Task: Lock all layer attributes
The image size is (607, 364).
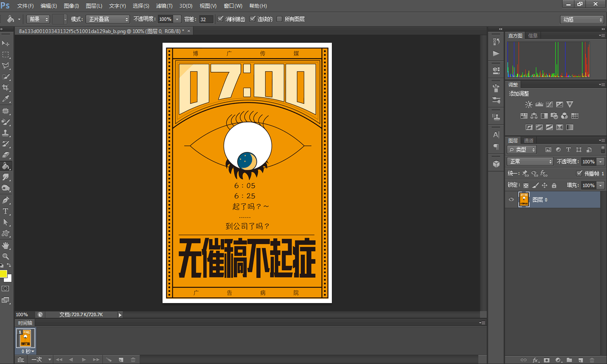Action: pos(554,185)
